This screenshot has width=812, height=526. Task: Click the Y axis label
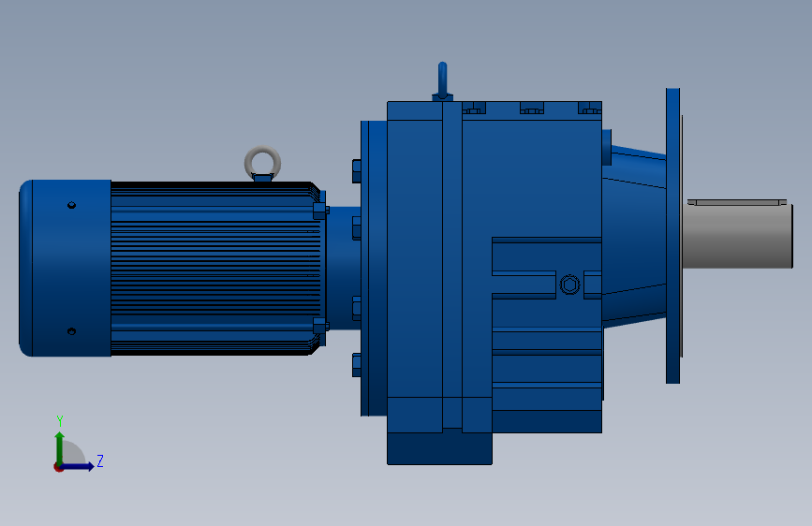pyautogui.click(x=60, y=421)
